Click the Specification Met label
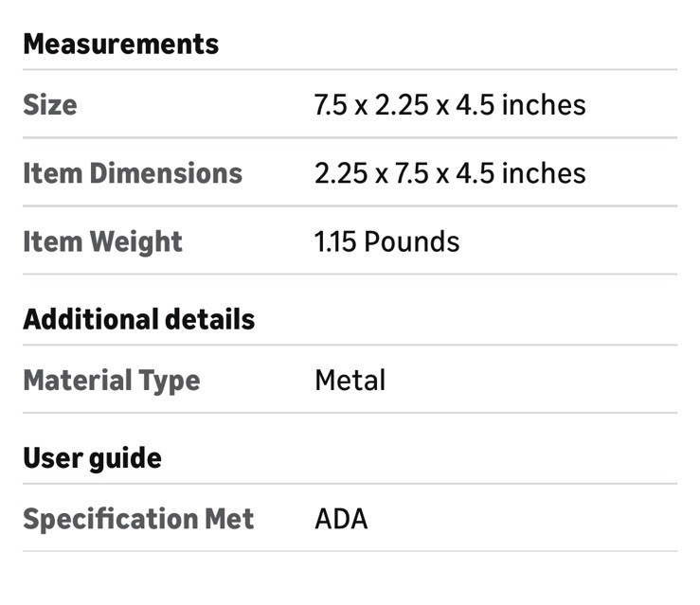This screenshot has height=605, width=700. (x=138, y=519)
